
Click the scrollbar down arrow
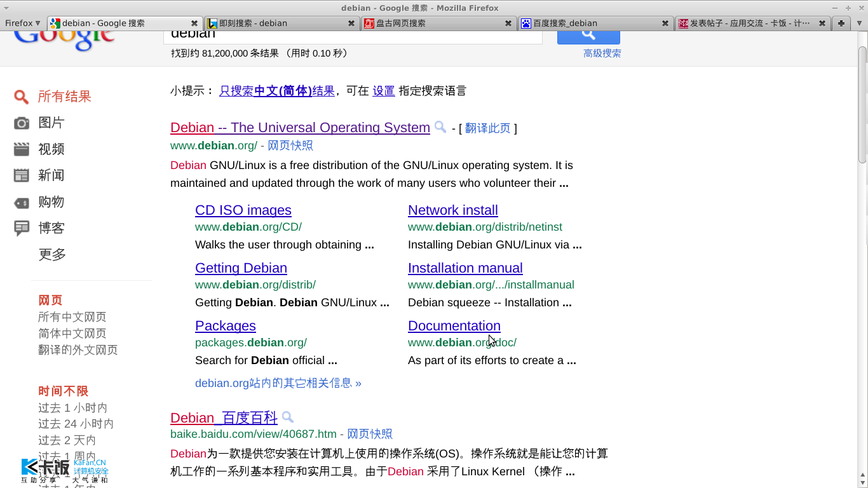(x=862, y=482)
